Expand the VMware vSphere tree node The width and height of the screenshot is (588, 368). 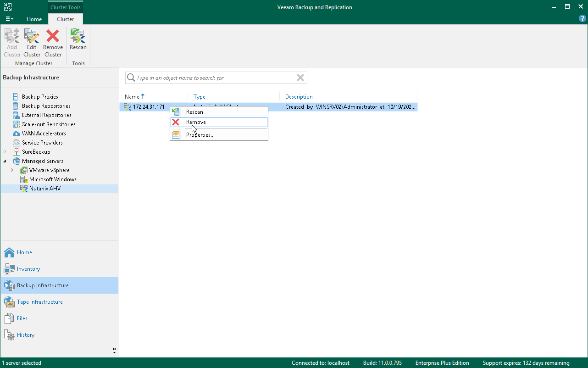pos(12,170)
